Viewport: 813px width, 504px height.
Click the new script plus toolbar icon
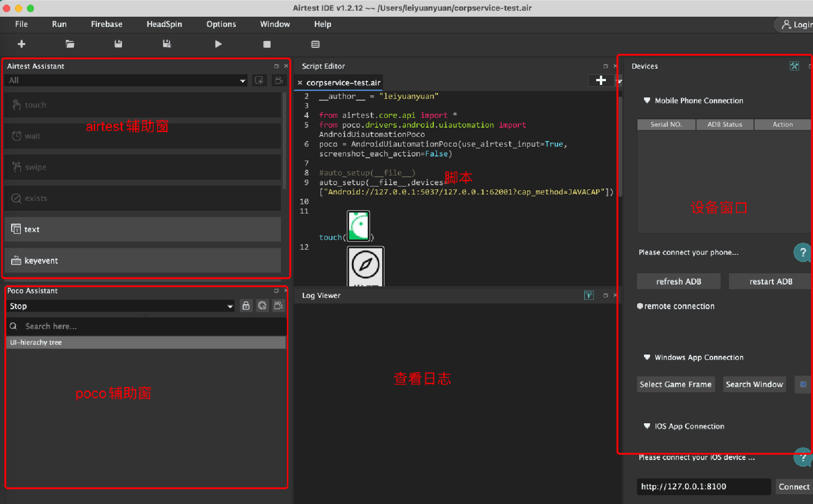21,44
